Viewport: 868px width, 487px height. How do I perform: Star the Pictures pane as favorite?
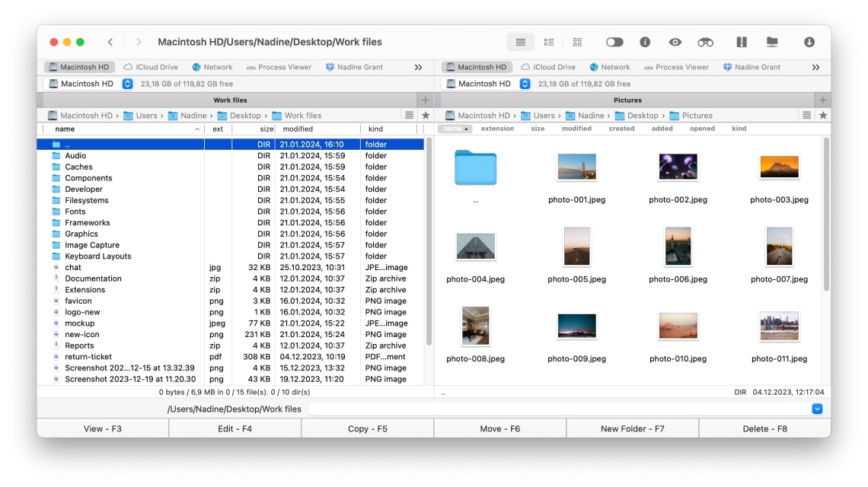[x=823, y=115]
